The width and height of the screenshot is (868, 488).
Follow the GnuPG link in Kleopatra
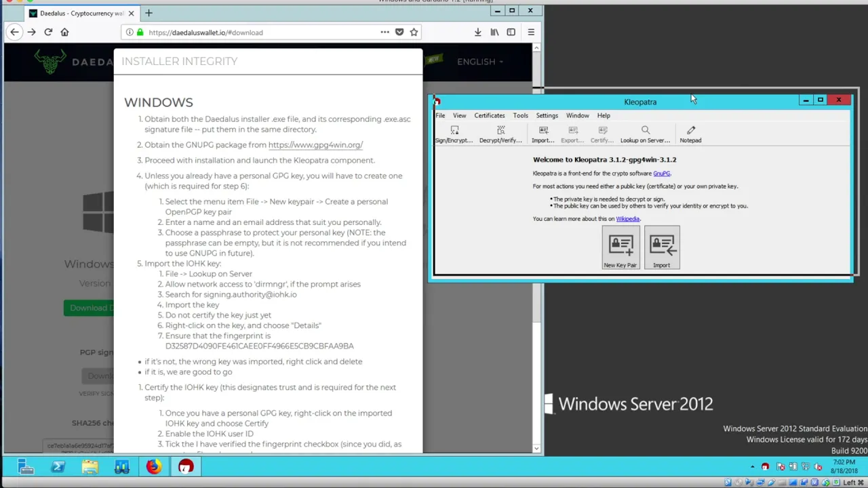[661, 174]
